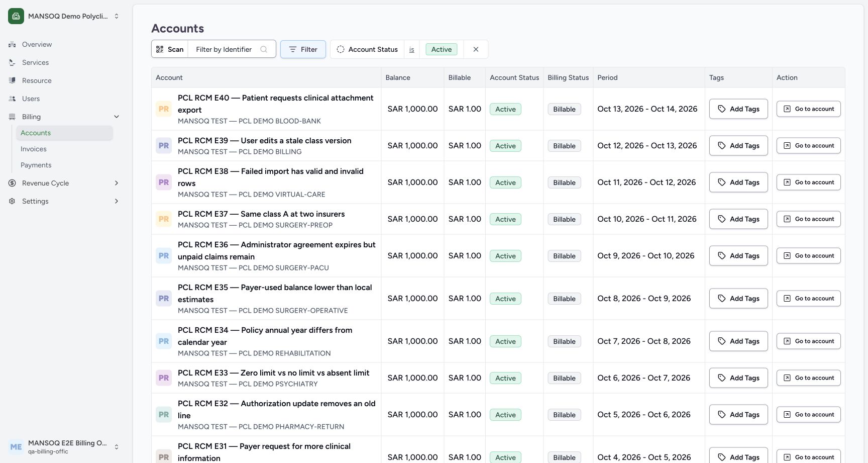Change the filter operator 'is'

point(411,49)
